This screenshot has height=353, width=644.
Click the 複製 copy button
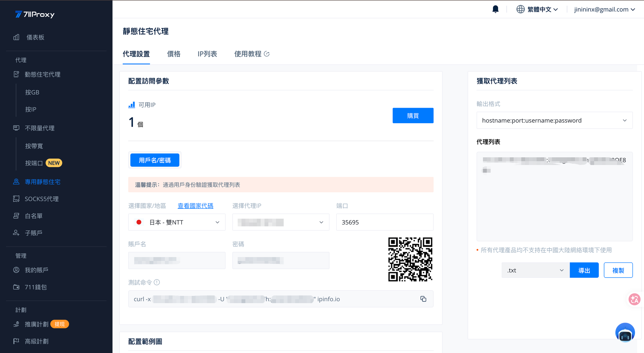[x=618, y=270]
